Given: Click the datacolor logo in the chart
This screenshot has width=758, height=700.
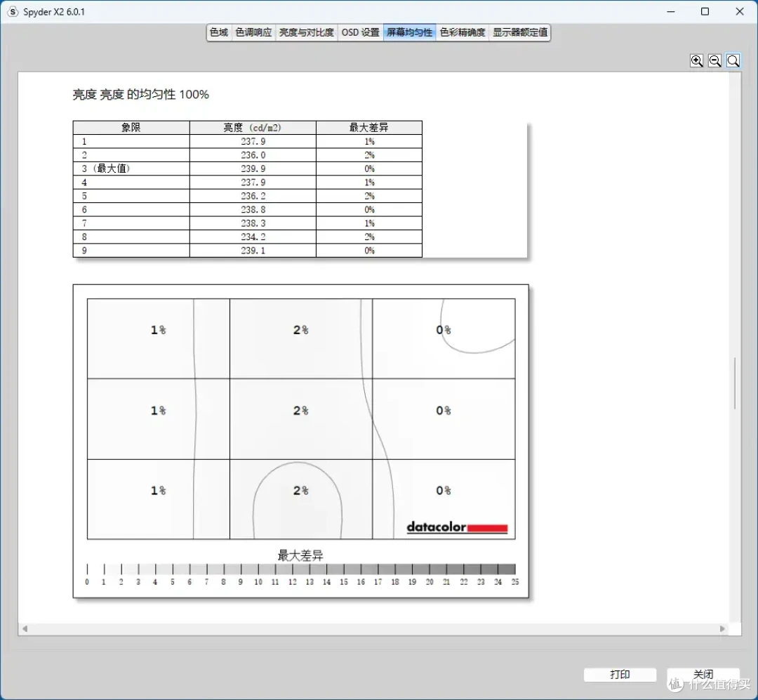Looking at the screenshot, I should (458, 527).
